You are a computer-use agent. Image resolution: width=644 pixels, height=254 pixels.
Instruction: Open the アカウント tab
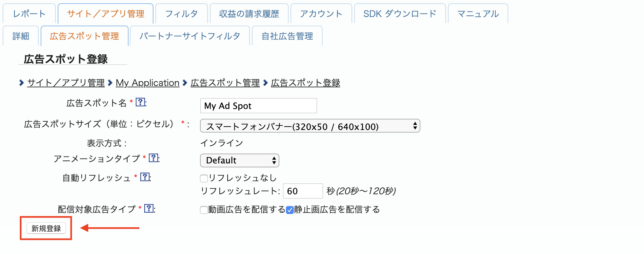[x=320, y=13]
